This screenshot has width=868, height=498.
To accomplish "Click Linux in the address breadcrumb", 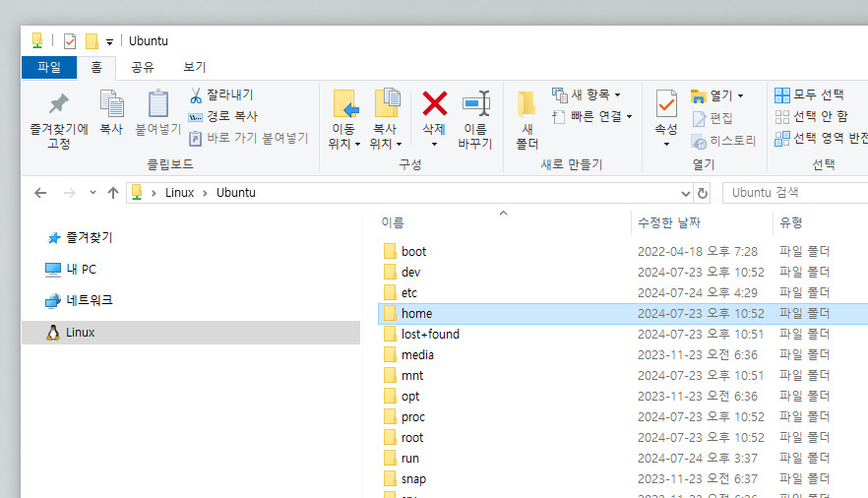I will (179, 193).
